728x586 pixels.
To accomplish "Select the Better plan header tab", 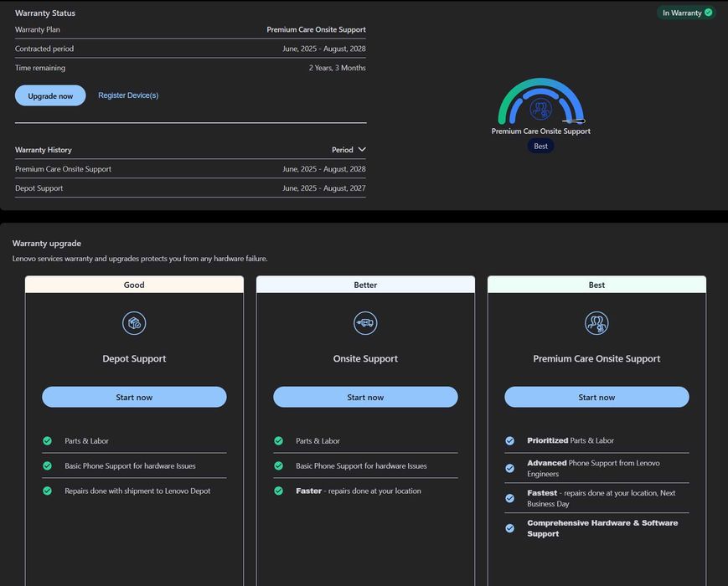I will click(x=365, y=285).
